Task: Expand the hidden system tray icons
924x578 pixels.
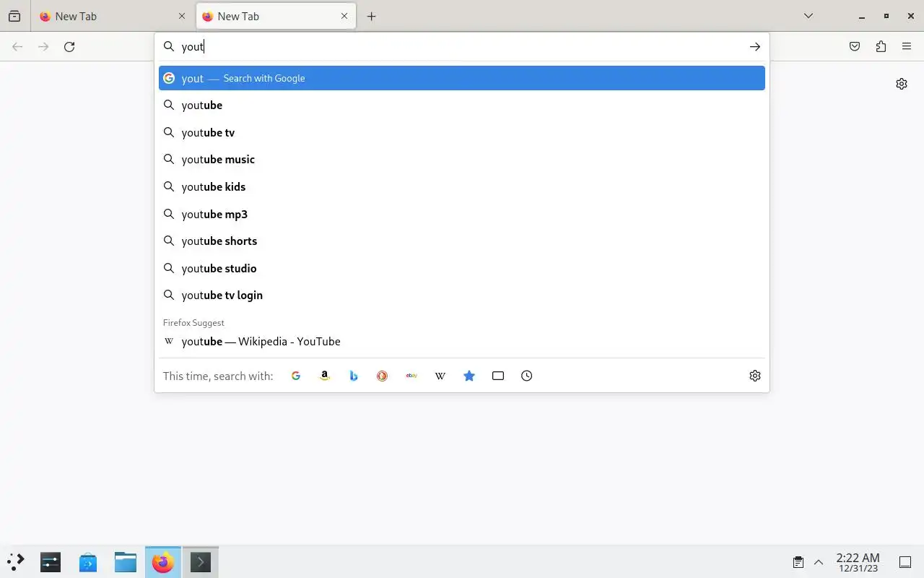Action: (819, 562)
